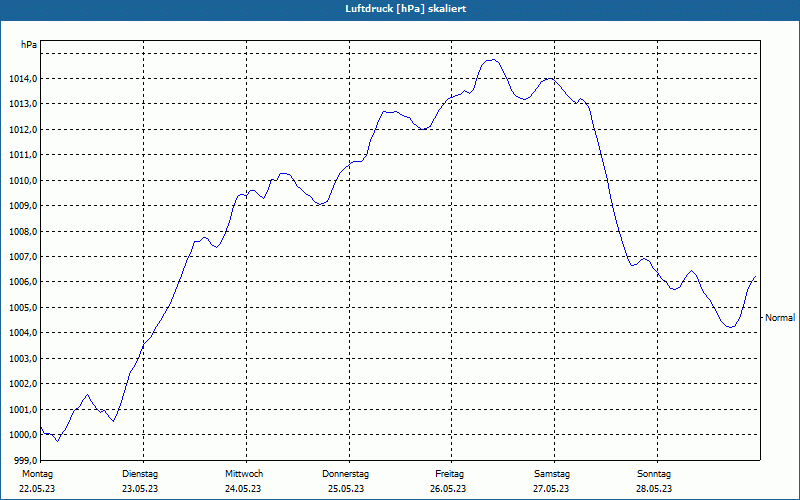This screenshot has height=500, width=800.
Task: Click the 1003,0 axis value
Action: [x=23, y=359]
